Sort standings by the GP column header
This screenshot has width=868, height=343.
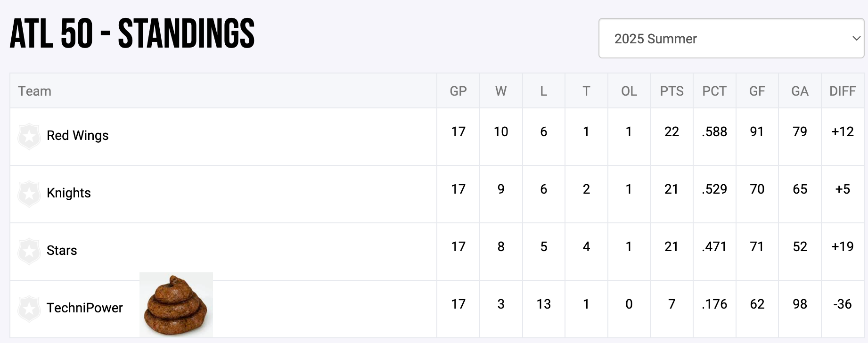[x=458, y=91]
